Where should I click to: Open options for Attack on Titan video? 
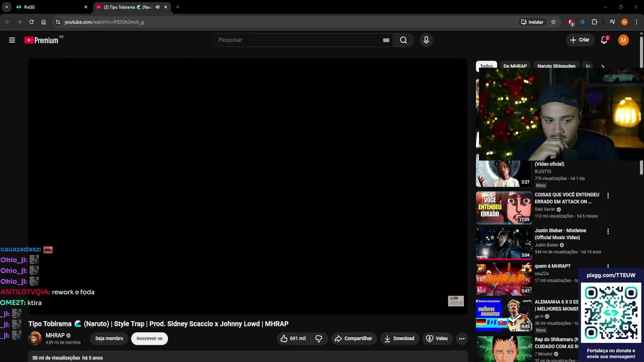click(x=608, y=196)
